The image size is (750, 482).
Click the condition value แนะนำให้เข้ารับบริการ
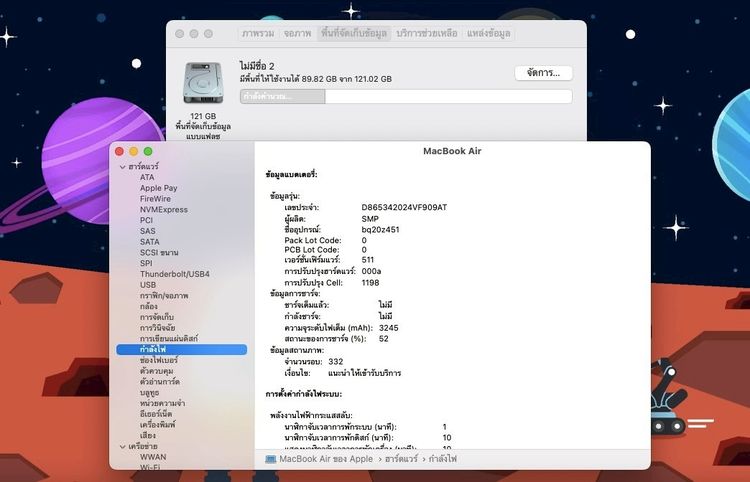point(365,373)
